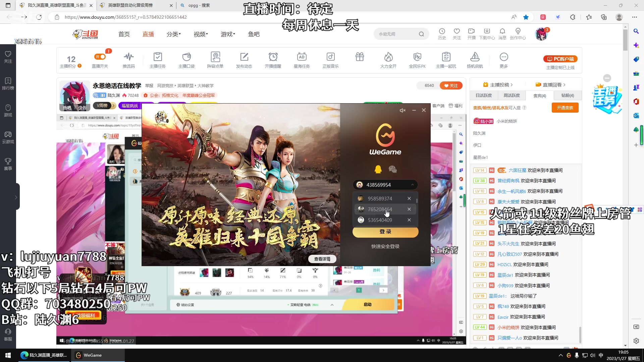This screenshot has height=362, width=644.
Task: Open 直播回看 replay link
Action: (550, 85)
